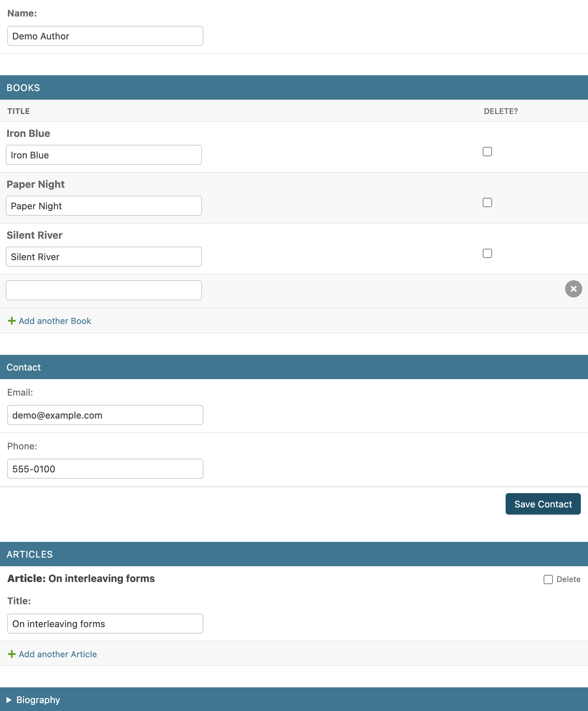Click into the Iron Blue title input

[104, 155]
